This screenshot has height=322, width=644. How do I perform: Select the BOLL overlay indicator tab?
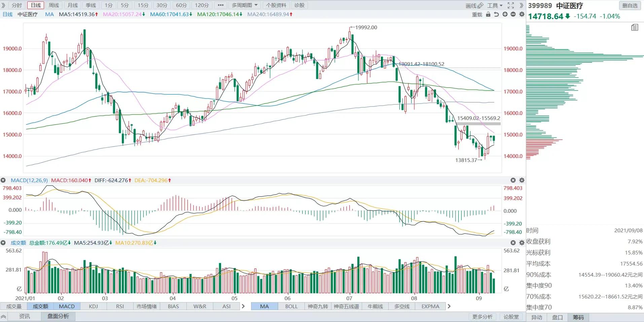click(x=291, y=306)
